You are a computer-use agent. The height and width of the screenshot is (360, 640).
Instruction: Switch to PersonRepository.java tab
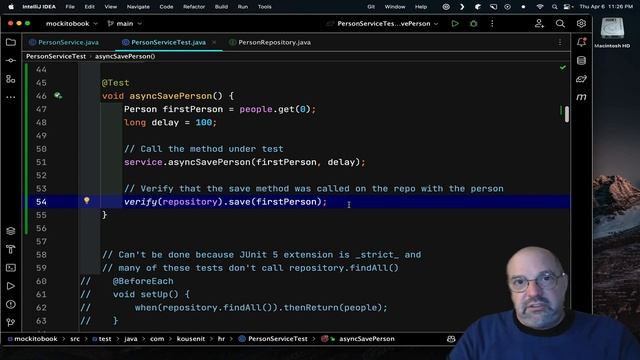tap(270, 42)
